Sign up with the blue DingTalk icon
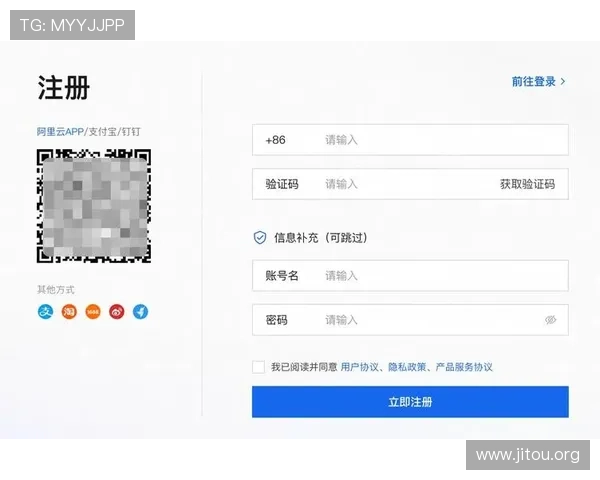600x480 pixels. point(140,312)
